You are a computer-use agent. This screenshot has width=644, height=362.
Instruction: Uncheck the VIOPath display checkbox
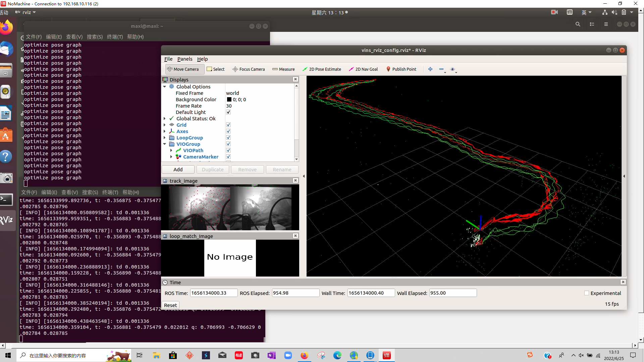point(228,150)
